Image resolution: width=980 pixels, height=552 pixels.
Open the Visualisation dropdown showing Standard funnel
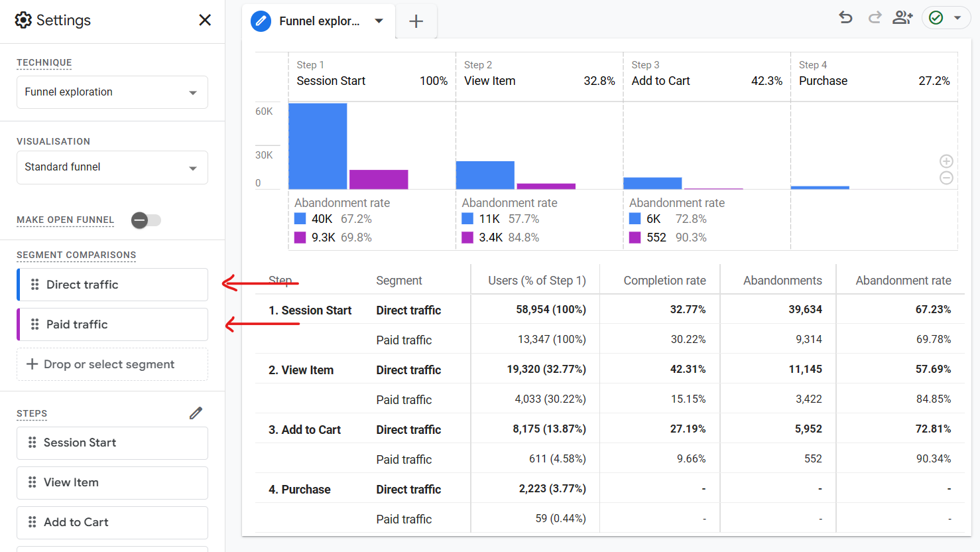112,167
